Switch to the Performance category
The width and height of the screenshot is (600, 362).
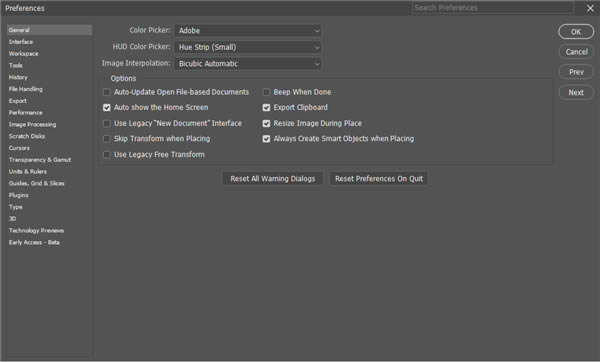[26, 113]
